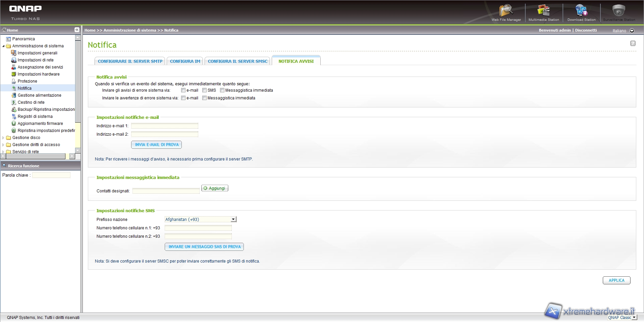
Task: Click the sidebar horizontal scrollbar
Action: point(34,156)
